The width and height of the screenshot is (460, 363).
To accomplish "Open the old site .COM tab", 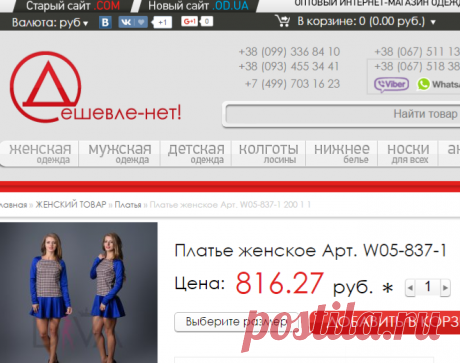I will pos(73,6).
